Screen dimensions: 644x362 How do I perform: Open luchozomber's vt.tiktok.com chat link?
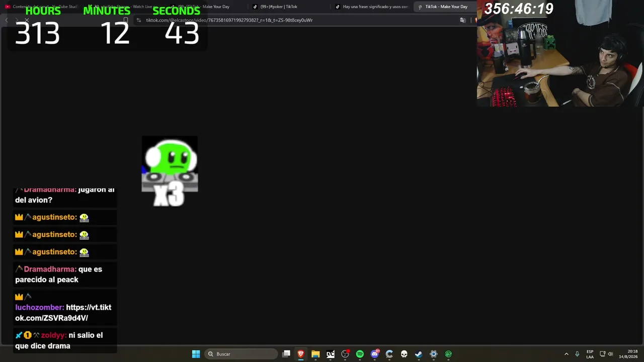63,313
